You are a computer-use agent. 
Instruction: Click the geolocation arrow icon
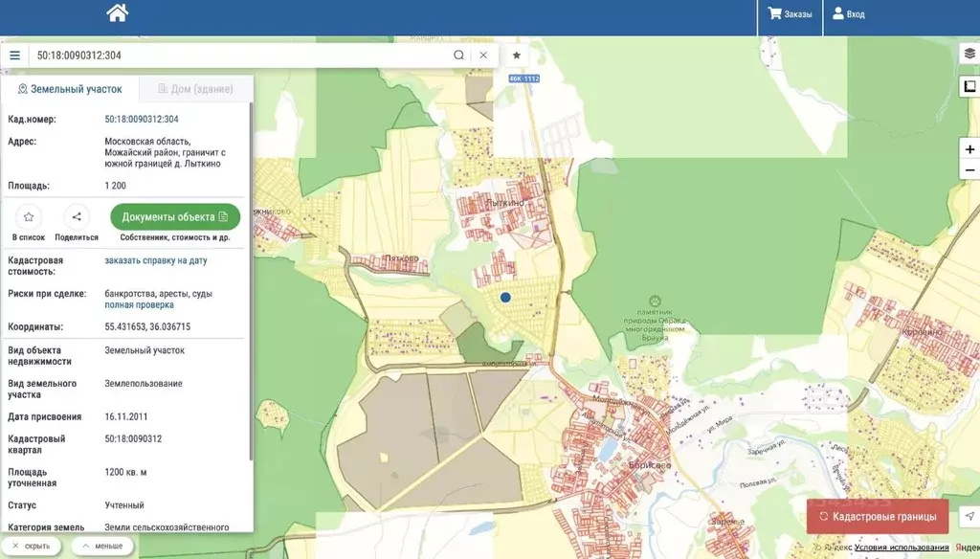pyautogui.click(x=969, y=517)
